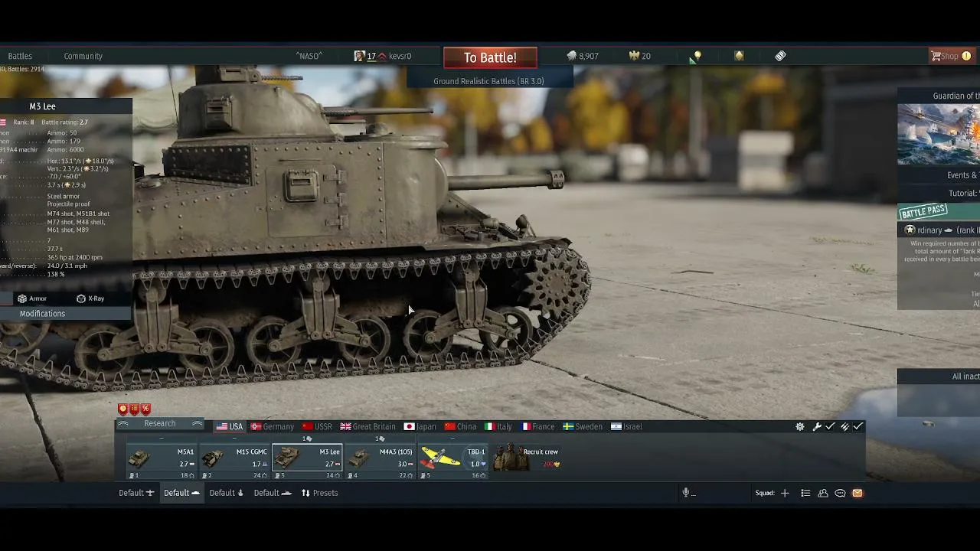Switch to the Japan nation tab
Viewport: 980px width, 551px height.
pyautogui.click(x=420, y=426)
